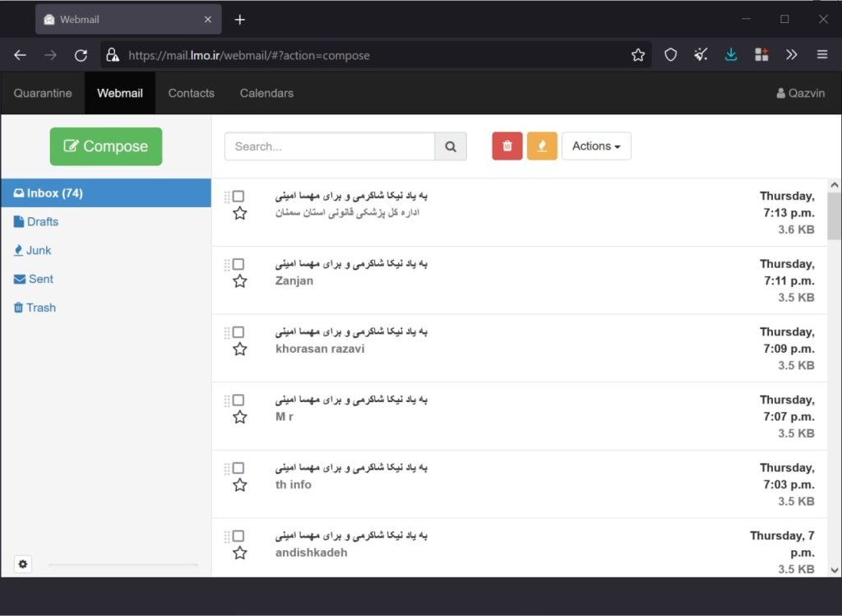Tick the checkbox for M r email
The height and width of the screenshot is (616, 842).
click(x=238, y=400)
